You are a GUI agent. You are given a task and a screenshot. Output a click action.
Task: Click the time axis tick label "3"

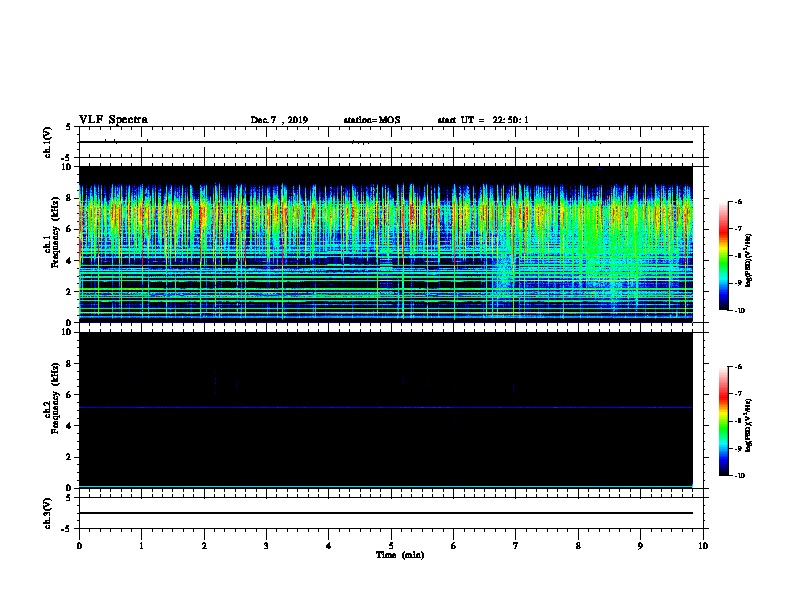point(266,546)
